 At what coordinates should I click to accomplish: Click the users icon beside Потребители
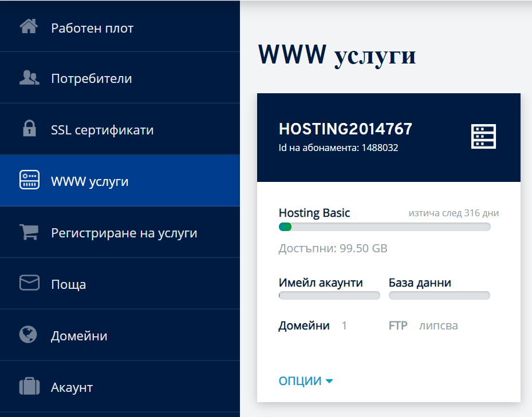29,78
